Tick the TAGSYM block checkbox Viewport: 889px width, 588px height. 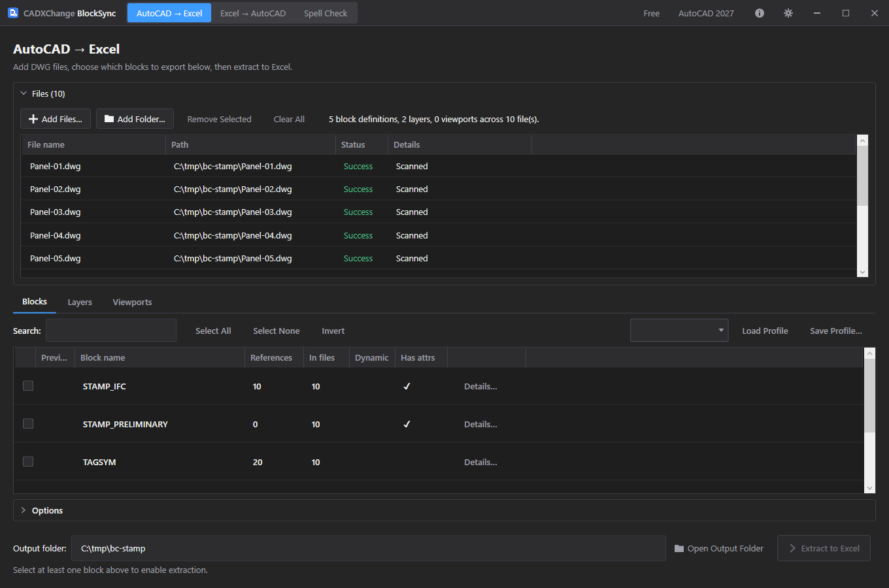pyautogui.click(x=28, y=461)
